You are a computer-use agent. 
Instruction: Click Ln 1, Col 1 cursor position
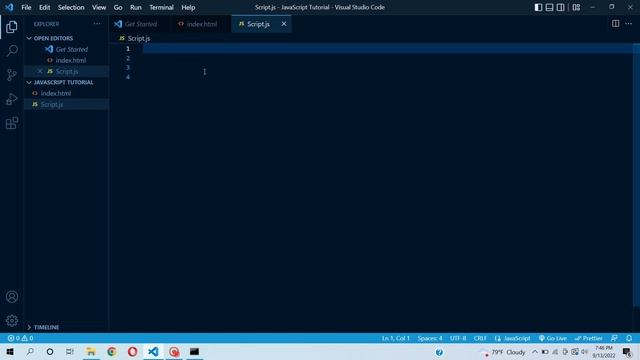396,338
